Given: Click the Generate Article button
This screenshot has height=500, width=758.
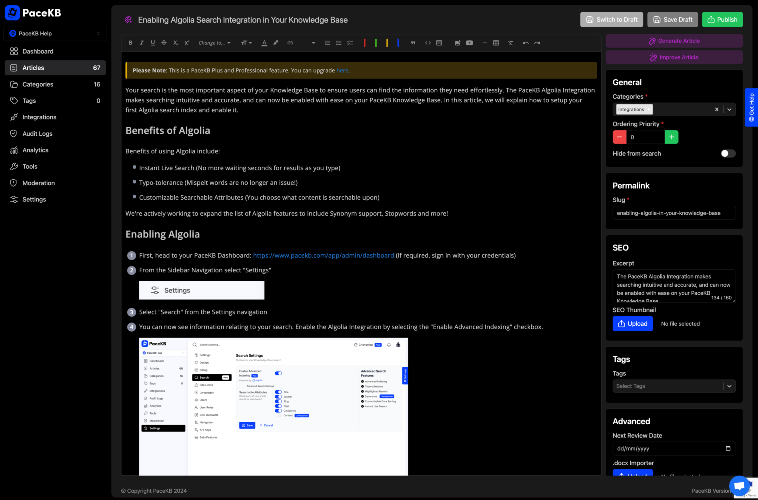Looking at the screenshot, I should click(x=674, y=41).
